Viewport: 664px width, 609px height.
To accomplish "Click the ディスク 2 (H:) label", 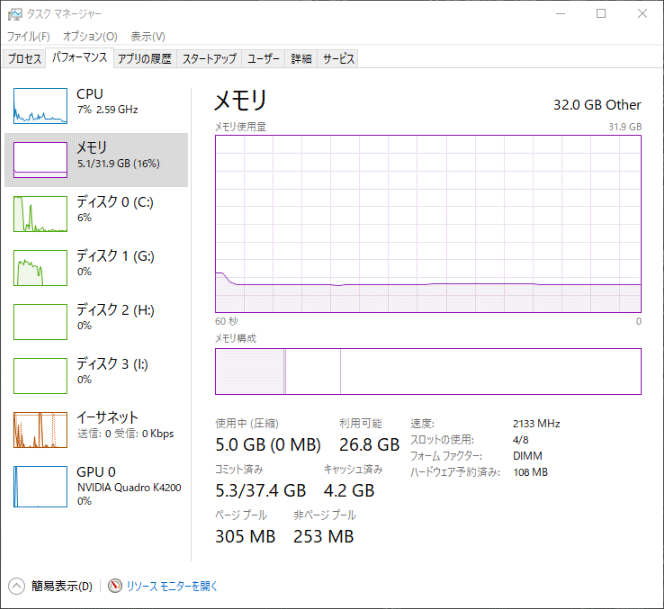I will click(x=115, y=310).
